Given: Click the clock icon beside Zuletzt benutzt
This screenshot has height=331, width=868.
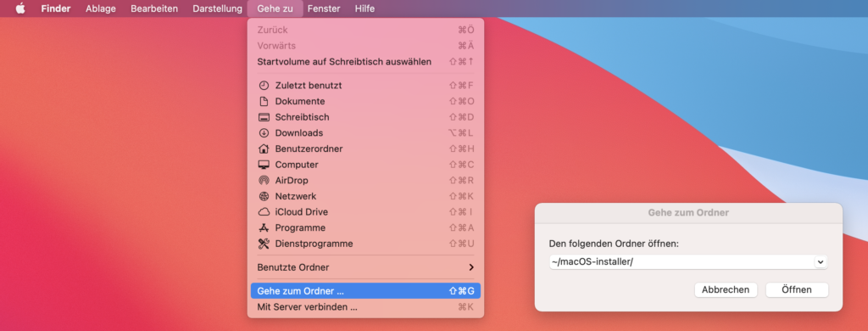Looking at the screenshot, I should tap(264, 86).
